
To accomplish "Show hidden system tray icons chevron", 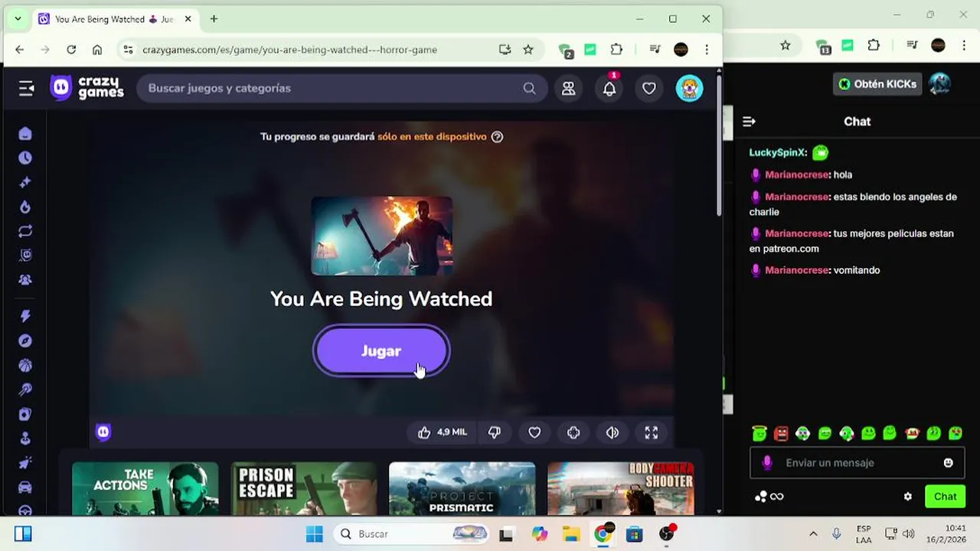I will pos(813,534).
